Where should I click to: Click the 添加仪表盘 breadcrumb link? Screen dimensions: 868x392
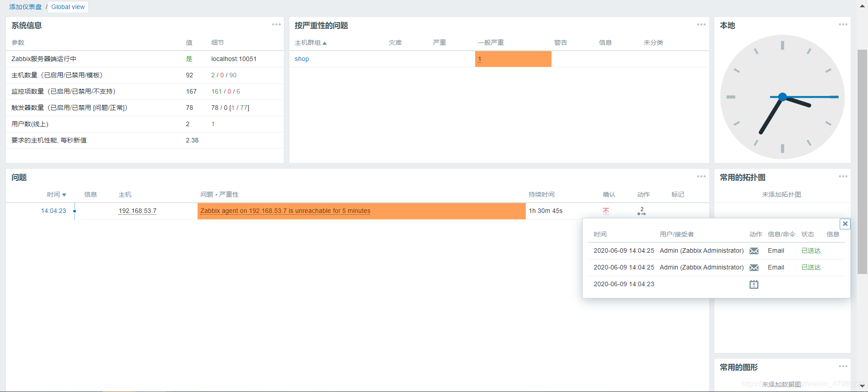point(25,7)
